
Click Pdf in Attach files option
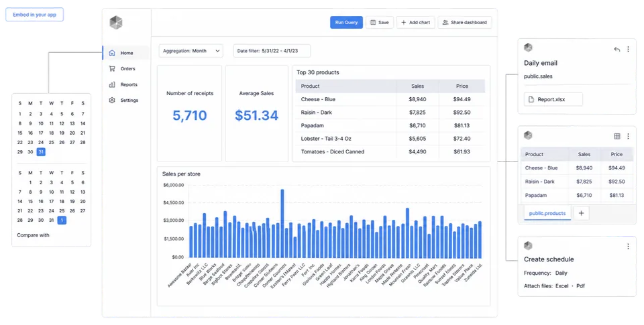[x=580, y=286]
